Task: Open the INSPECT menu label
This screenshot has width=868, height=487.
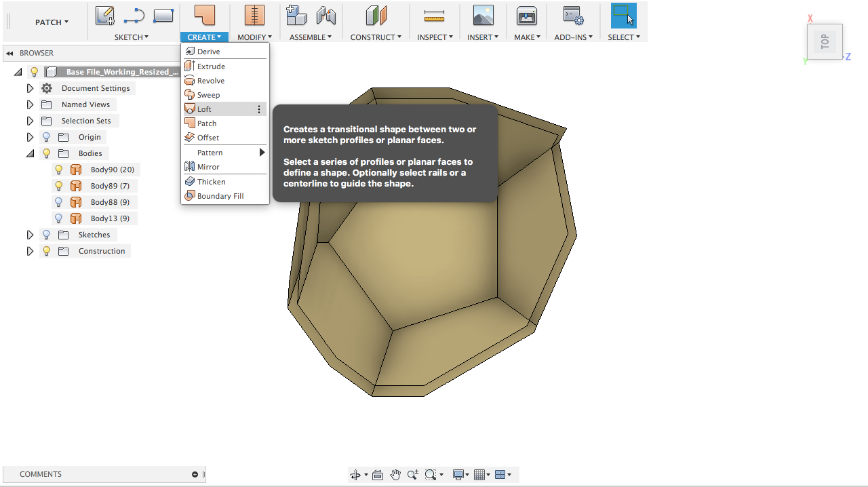Action: (x=435, y=37)
